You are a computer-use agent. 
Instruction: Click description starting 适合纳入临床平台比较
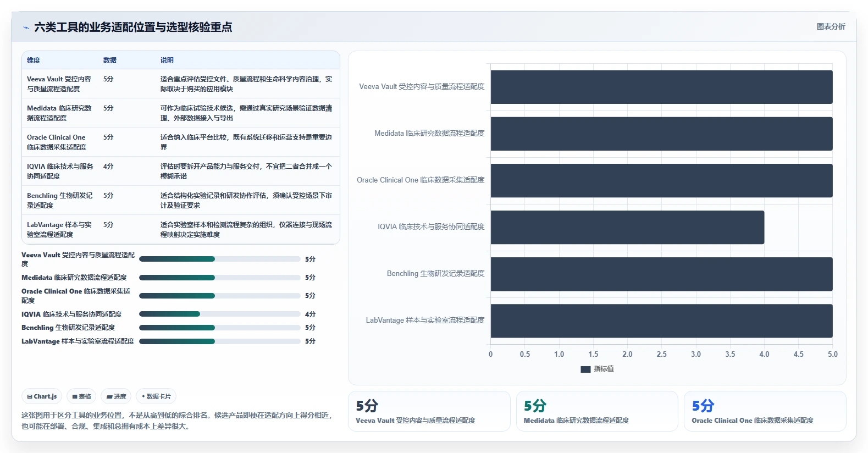coord(246,142)
